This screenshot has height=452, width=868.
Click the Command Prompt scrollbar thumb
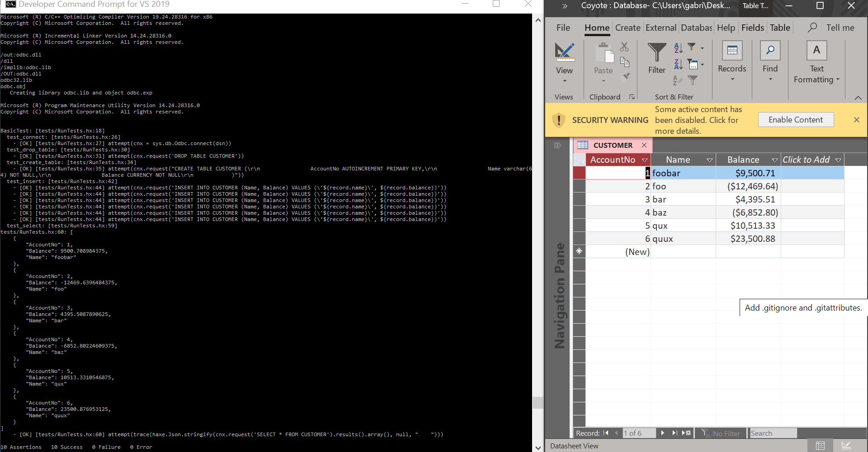point(538,402)
